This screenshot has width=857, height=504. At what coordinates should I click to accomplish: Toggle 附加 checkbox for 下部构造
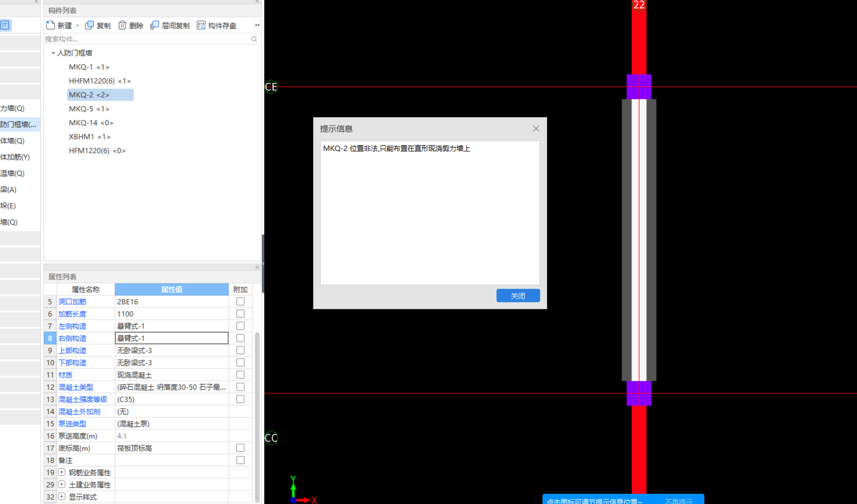point(241,362)
